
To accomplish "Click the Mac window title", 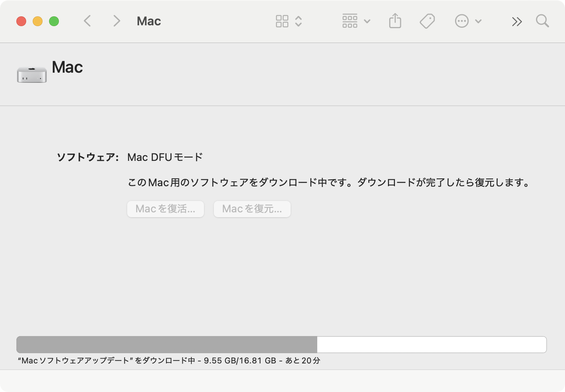I will [149, 21].
